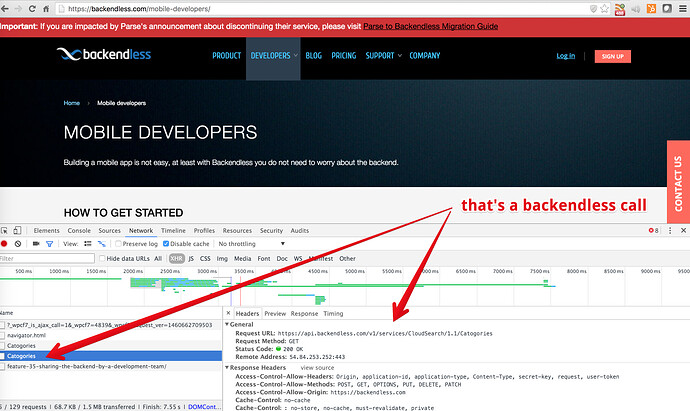Uncheck the Disable cache checkbox

[166, 243]
